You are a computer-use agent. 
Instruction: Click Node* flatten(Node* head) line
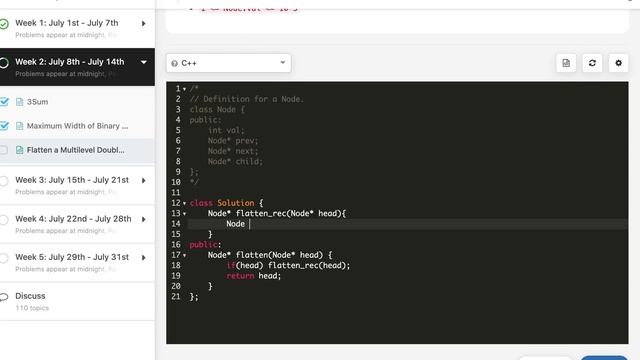(x=270, y=255)
